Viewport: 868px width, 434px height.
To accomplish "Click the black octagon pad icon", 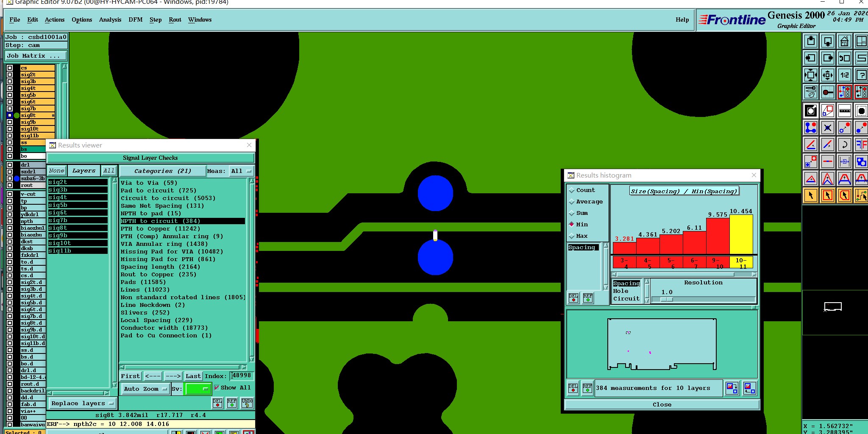I will coord(861,111).
